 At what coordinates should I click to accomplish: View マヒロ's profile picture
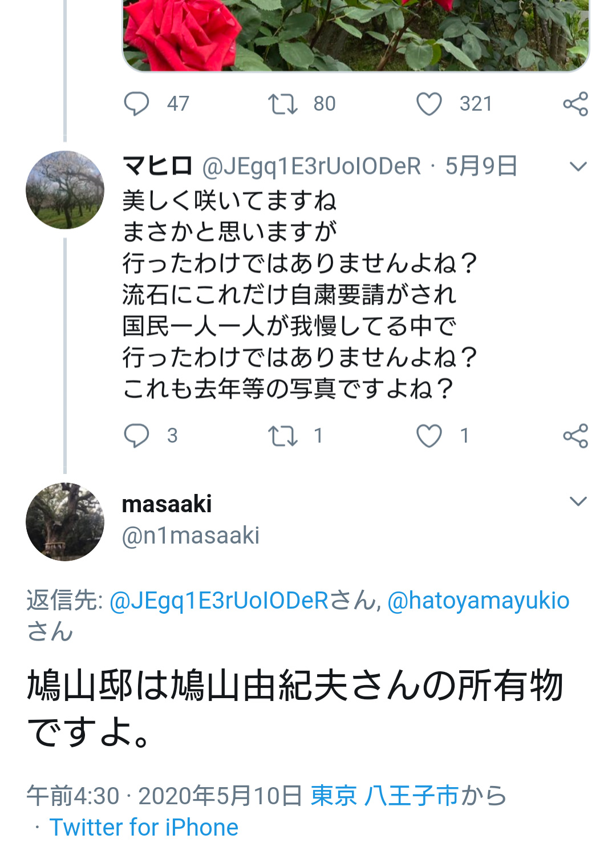[x=65, y=190]
